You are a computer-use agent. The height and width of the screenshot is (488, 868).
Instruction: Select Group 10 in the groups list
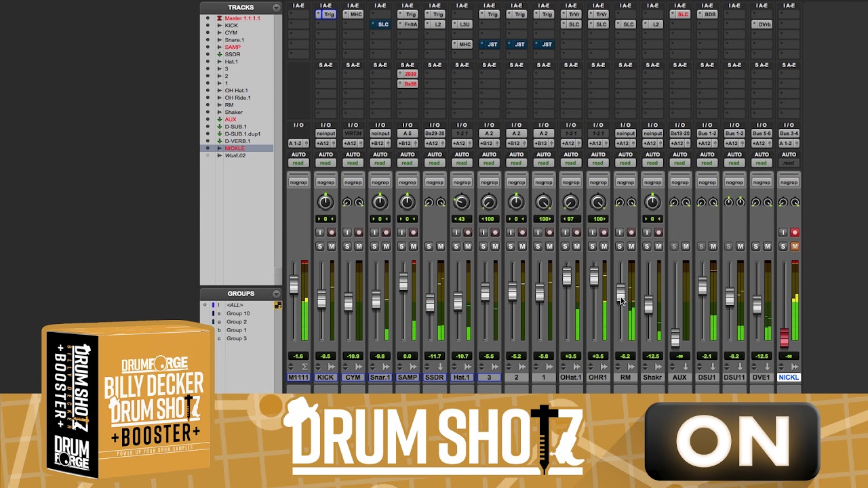(238, 314)
